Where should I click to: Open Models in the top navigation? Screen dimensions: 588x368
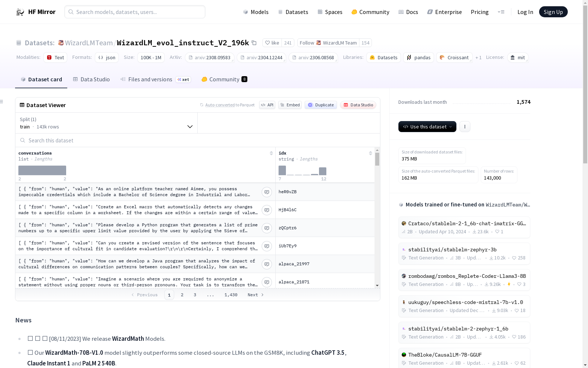(256, 12)
